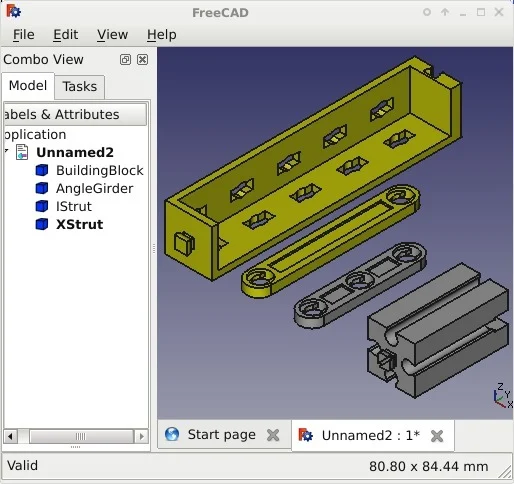The width and height of the screenshot is (514, 484).
Task: Click the Combo View panel title
Action: pyautogui.click(x=43, y=60)
